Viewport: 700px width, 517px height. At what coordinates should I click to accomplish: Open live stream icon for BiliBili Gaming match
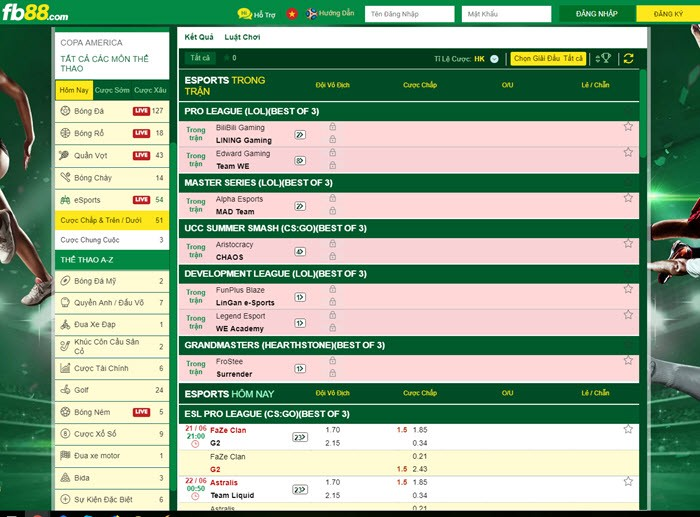click(300, 135)
